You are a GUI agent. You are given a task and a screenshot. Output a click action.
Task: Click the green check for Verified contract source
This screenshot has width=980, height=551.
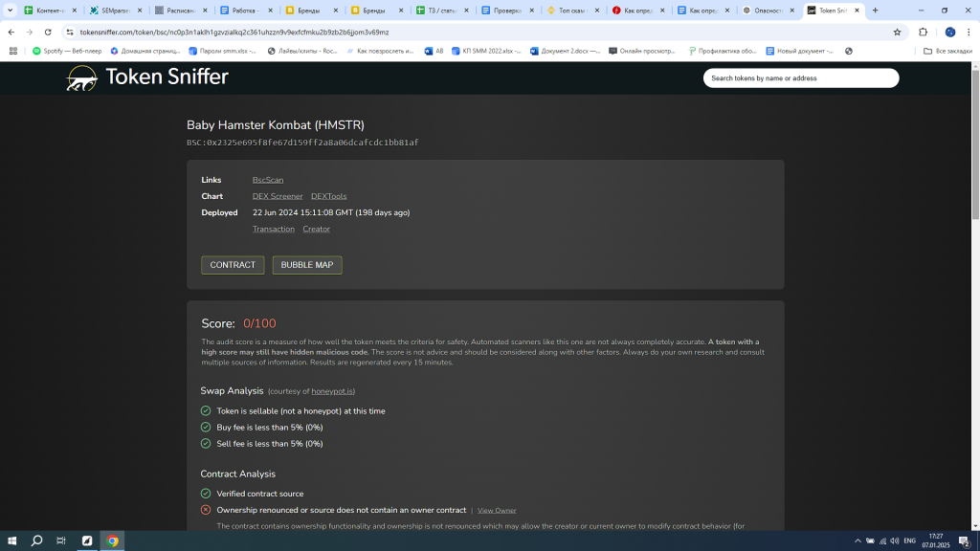pyautogui.click(x=206, y=494)
